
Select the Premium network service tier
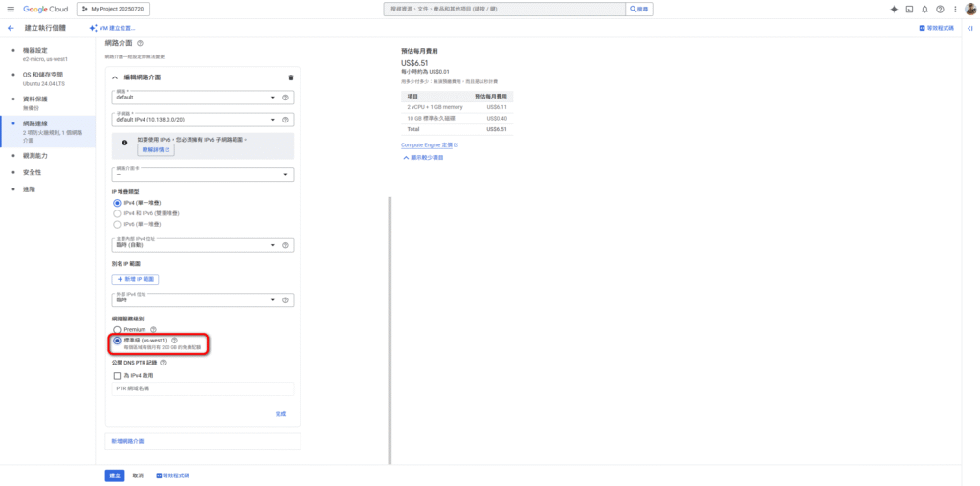coord(118,329)
